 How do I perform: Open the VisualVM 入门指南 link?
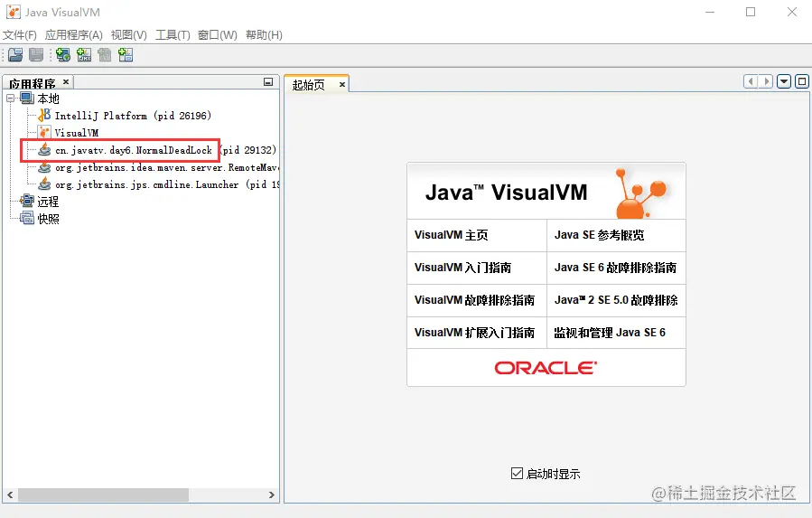pos(462,268)
